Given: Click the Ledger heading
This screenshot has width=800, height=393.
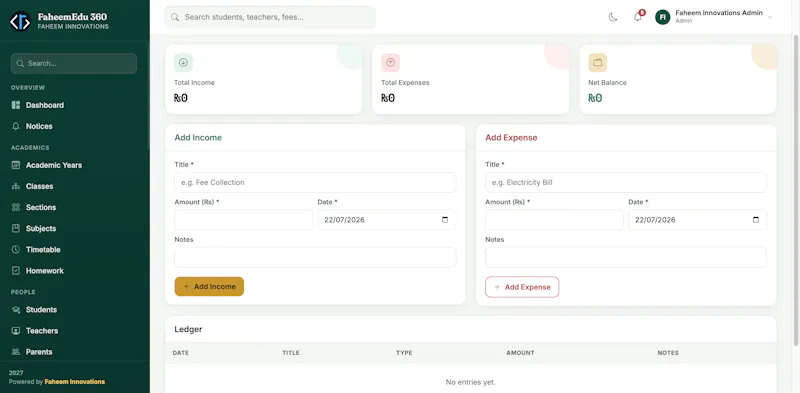Looking at the screenshot, I should 188,329.
